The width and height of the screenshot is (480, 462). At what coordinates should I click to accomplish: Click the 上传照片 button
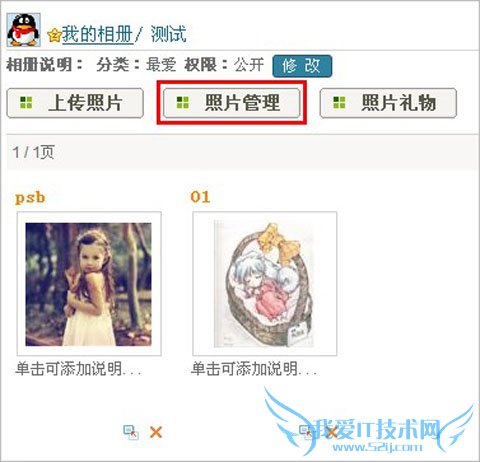coord(75,103)
